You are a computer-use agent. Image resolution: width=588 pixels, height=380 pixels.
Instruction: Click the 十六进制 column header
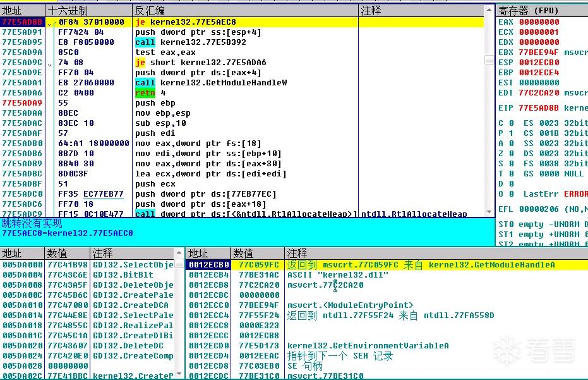click(88, 11)
